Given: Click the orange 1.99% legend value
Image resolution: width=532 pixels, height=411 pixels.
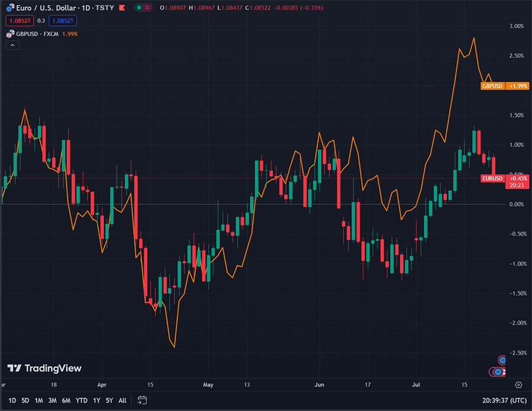Looking at the screenshot, I should [70, 34].
